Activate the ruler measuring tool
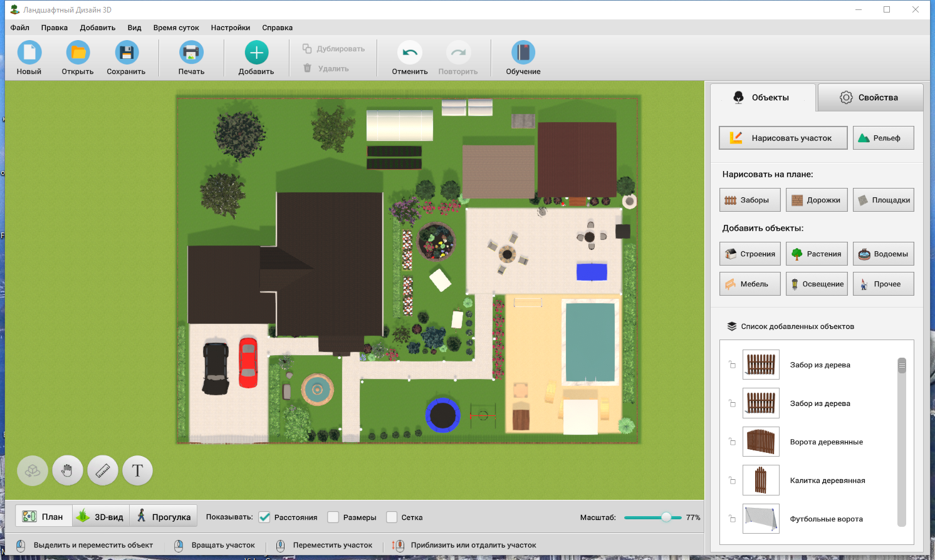This screenshot has width=935, height=560. tap(103, 470)
